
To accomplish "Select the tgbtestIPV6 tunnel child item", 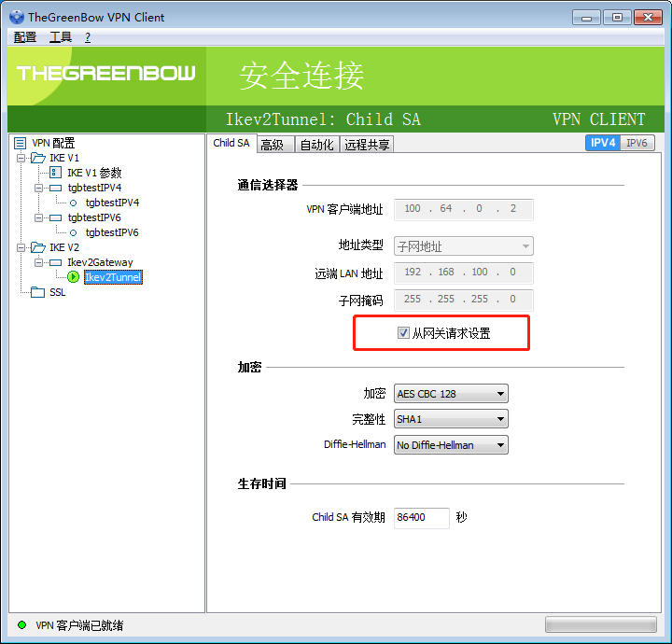I will click(112, 232).
